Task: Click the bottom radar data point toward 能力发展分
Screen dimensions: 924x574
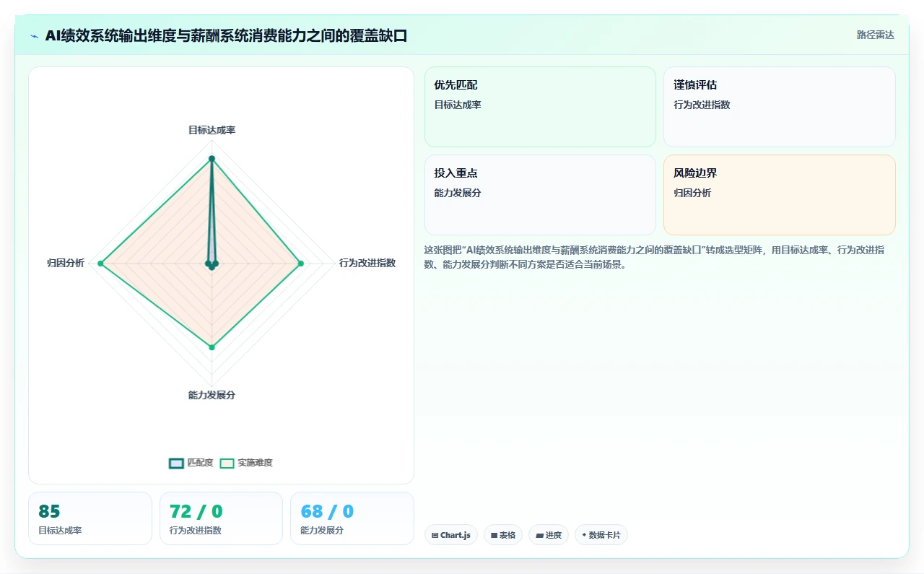Action: [x=212, y=347]
